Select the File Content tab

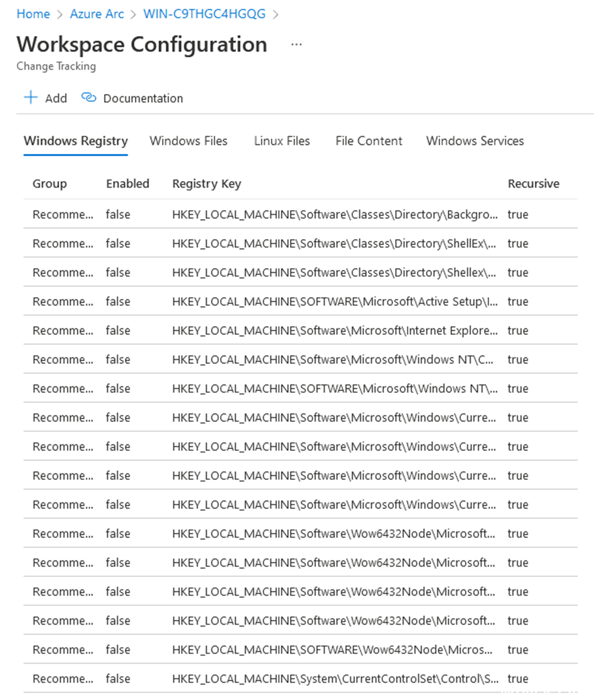[368, 141]
